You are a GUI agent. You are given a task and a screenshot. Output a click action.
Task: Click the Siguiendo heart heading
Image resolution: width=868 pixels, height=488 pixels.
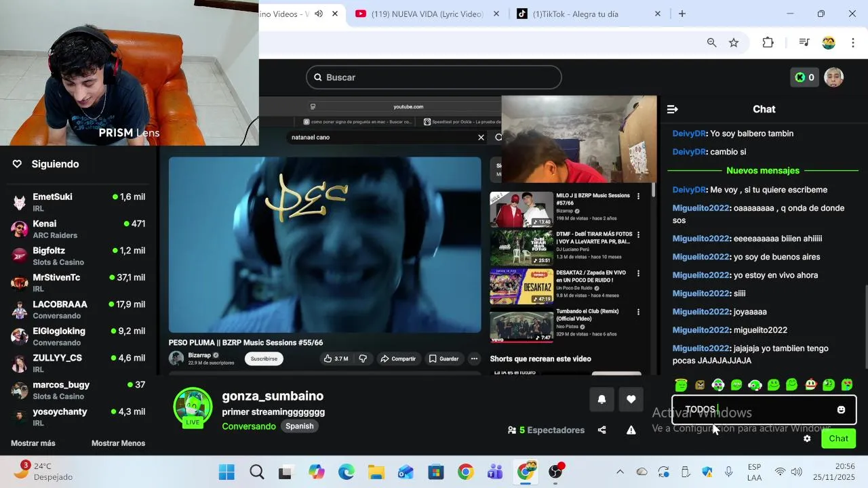click(45, 164)
